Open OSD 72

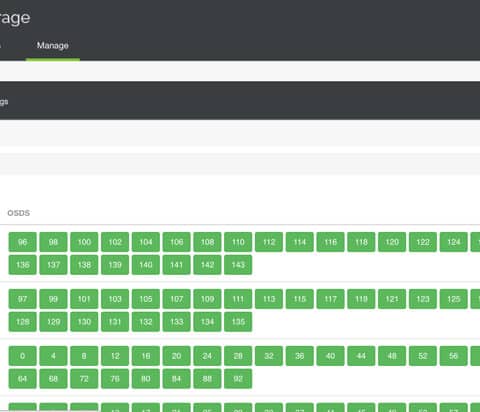coord(84,379)
